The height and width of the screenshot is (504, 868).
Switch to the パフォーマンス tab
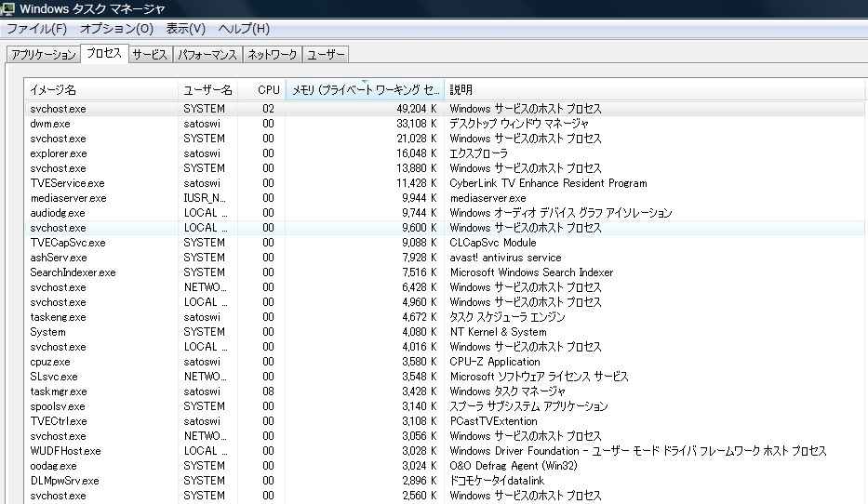coord(207,54)
